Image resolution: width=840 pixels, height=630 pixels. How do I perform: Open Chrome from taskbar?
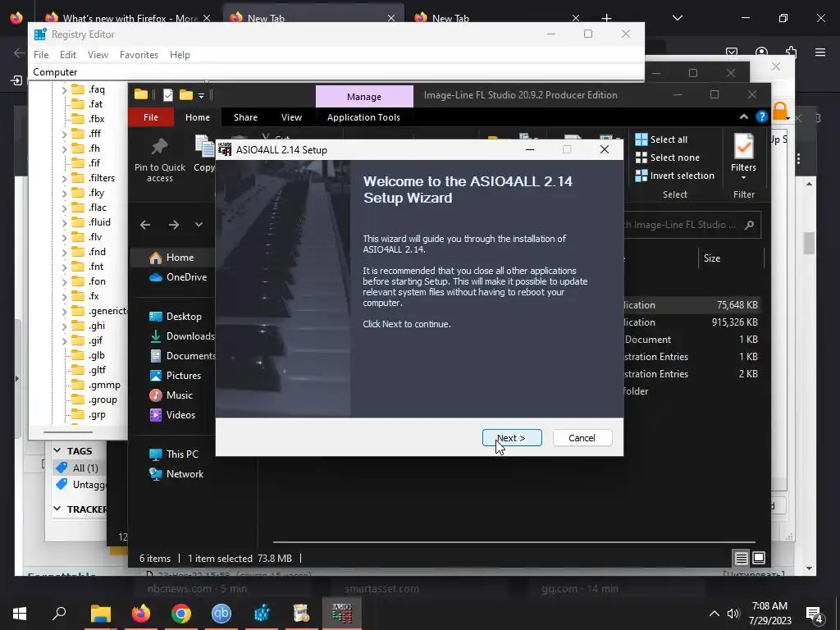pos(181,614)
